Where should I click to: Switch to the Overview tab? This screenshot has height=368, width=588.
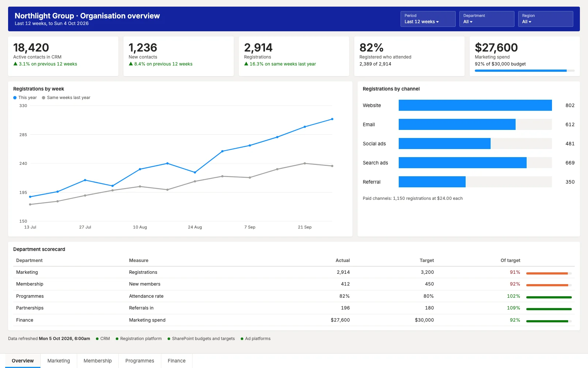(x=23, y=361)
